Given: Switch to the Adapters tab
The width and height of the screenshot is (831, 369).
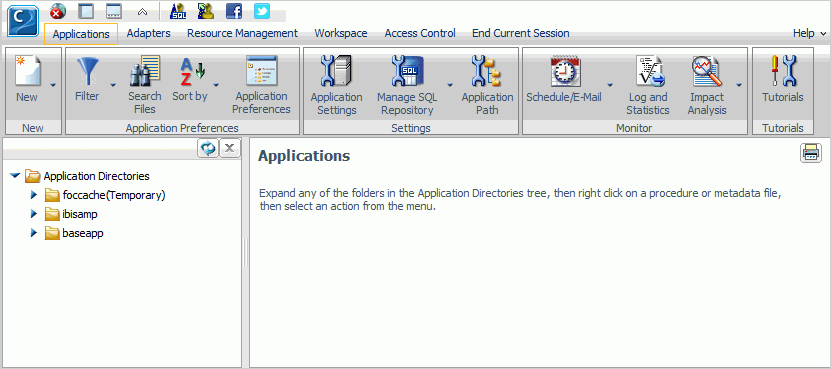Looking at the screenshot, I should [x=148, y=33].
